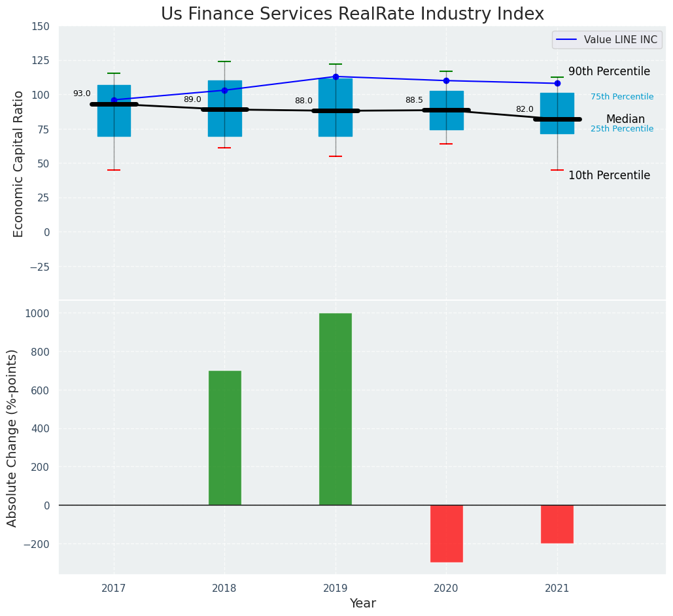Click the median value label '89.0'
Viewport: 673px width, 616px height.
pyautogui.click(x=192, y=99)
